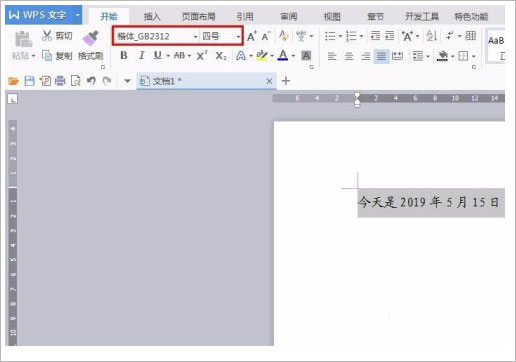Increase font size with the A+ icon

tap(252, 36)
